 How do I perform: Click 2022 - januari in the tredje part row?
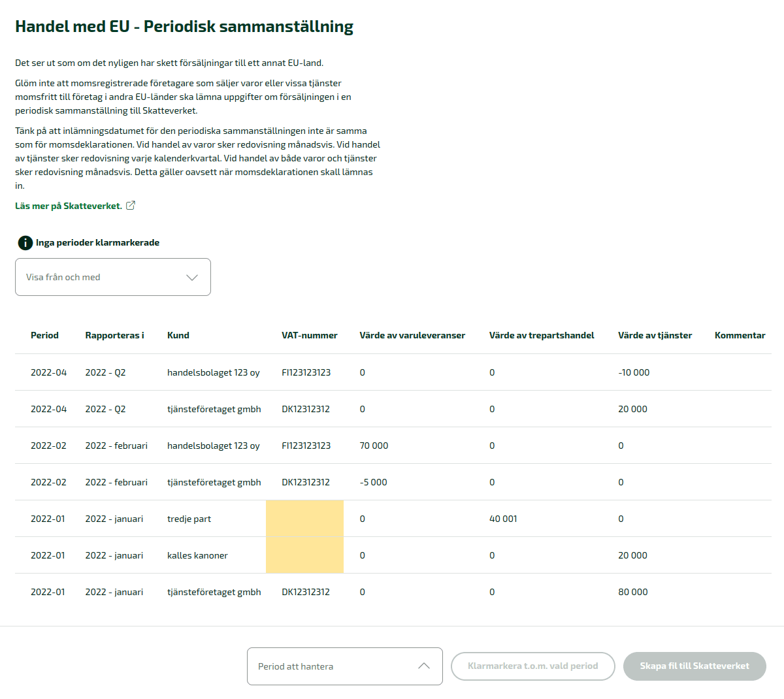(x=114, y=519)
